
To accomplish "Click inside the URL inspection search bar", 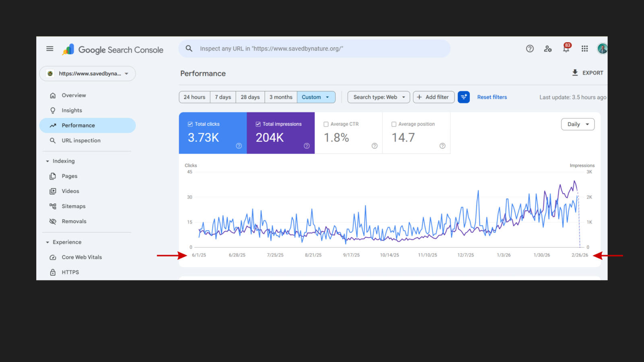I will click(314, 48).
